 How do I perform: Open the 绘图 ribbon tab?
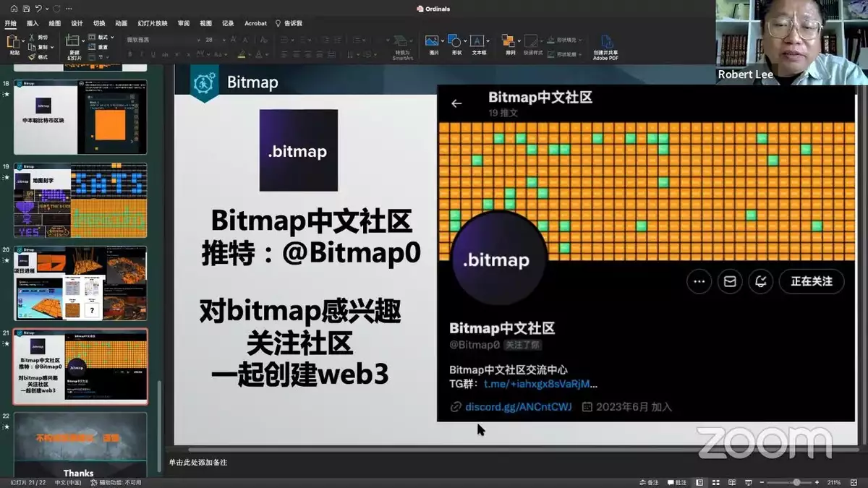point(55,23)
